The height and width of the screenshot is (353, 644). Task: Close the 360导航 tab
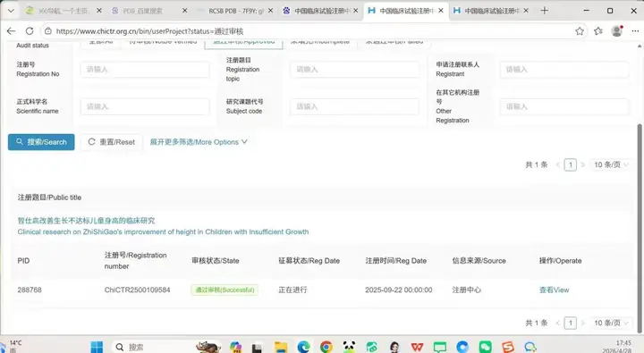[x=99, y=11]
